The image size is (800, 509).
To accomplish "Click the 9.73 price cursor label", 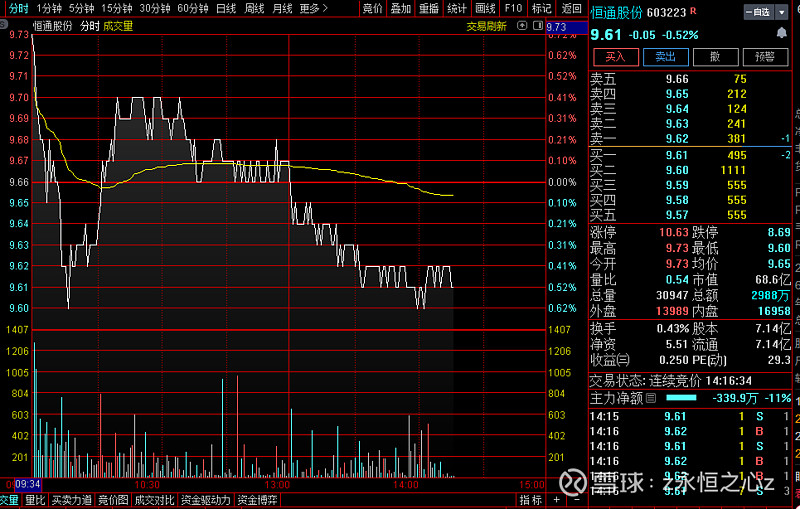I will (566, 27).
